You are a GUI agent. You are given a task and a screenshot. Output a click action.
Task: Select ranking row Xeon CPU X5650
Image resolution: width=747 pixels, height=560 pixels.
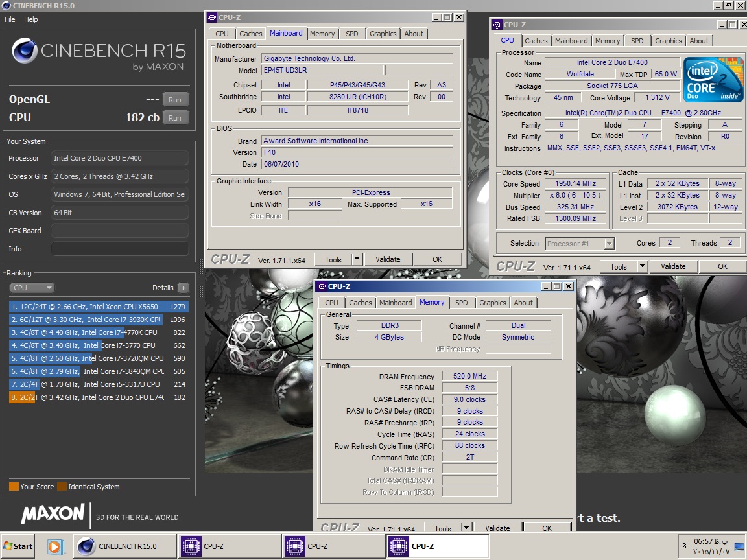[99, 307]
